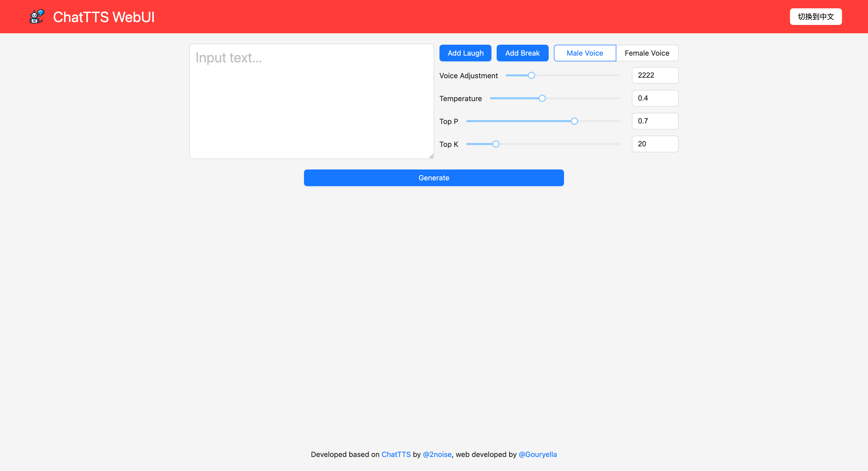Viewport: 868px width, 471px height.
Task: Focus the Temperature value field showing 0.4
Action: 655,98
